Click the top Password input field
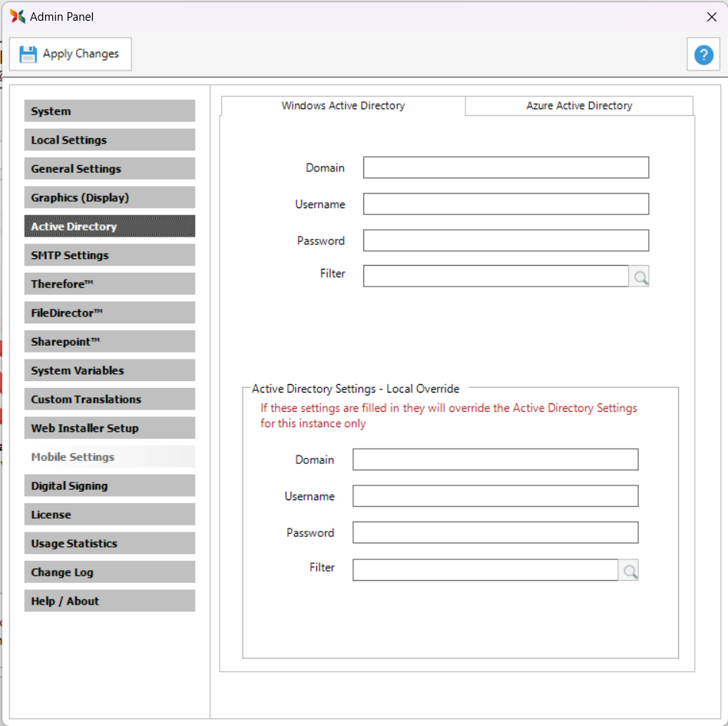The width and height of the screenshot is (728, 726). click(505, 240)
